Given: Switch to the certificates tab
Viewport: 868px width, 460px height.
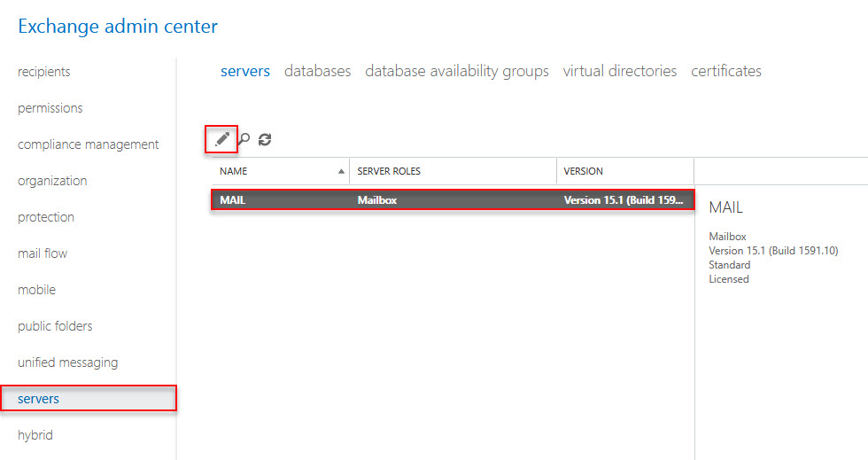Looking at the screenshot, I should coord(725,71).
